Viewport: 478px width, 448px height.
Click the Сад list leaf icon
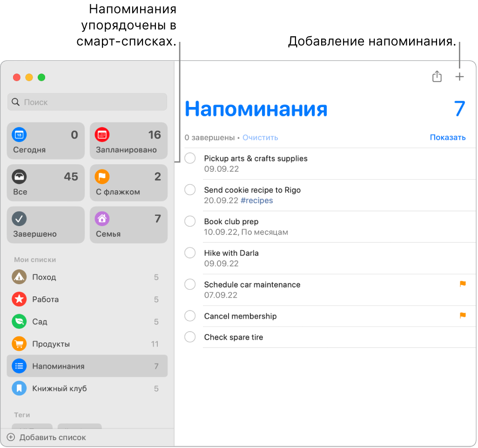click(19, 321)
